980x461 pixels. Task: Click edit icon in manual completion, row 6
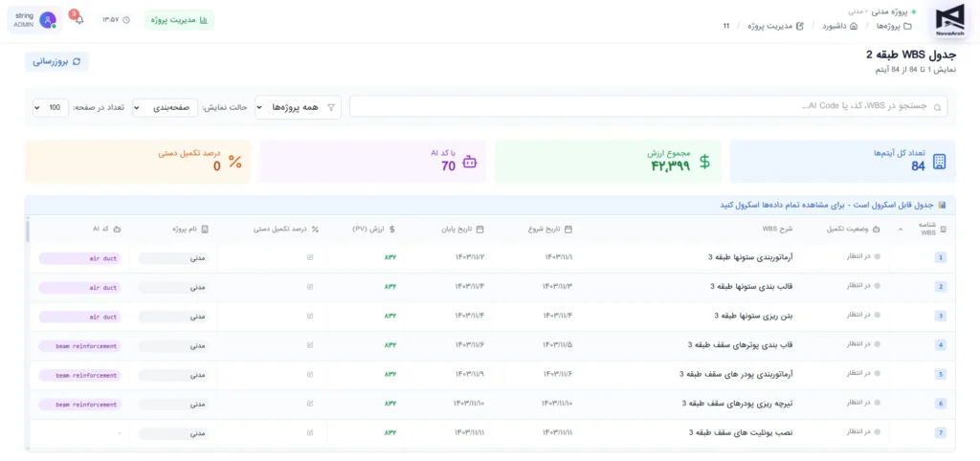(309, 404)
